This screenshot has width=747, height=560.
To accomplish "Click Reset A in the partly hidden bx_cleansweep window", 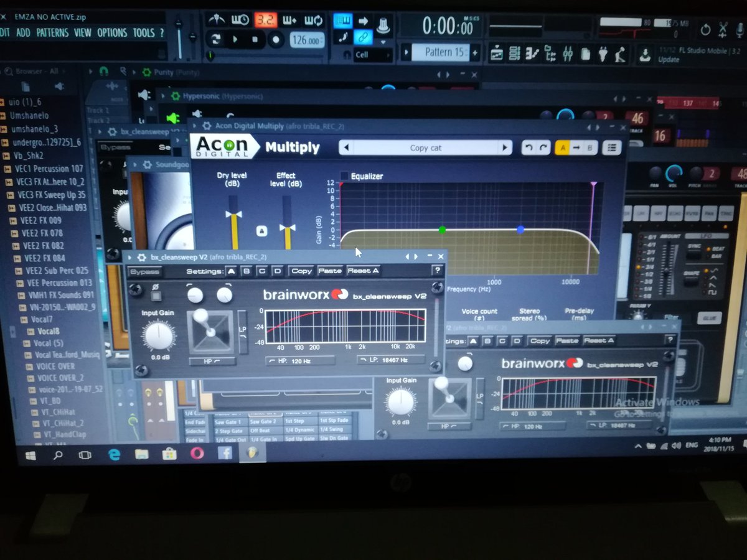I will point(599,340).
